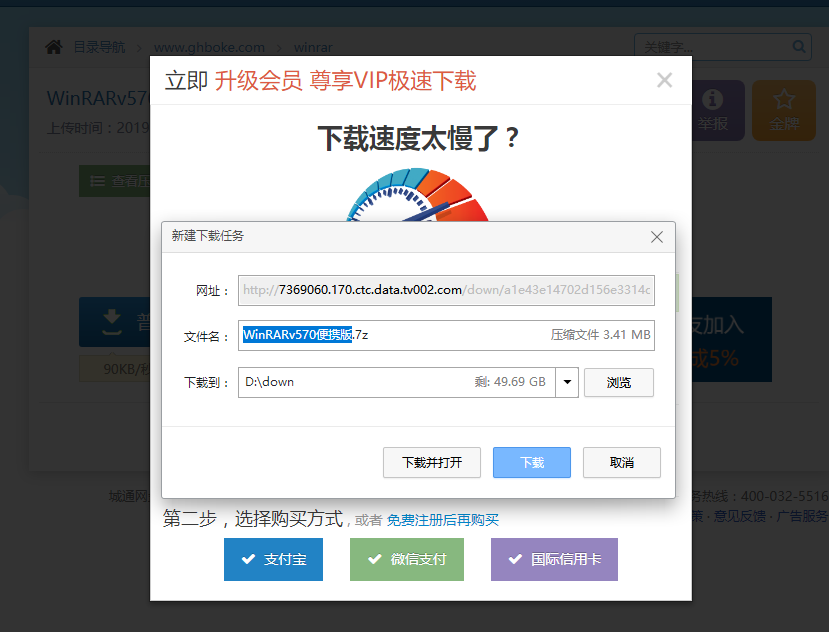Click the 广告服务 footer link
The width and height of the screenshot is (829, 632).
802,516
